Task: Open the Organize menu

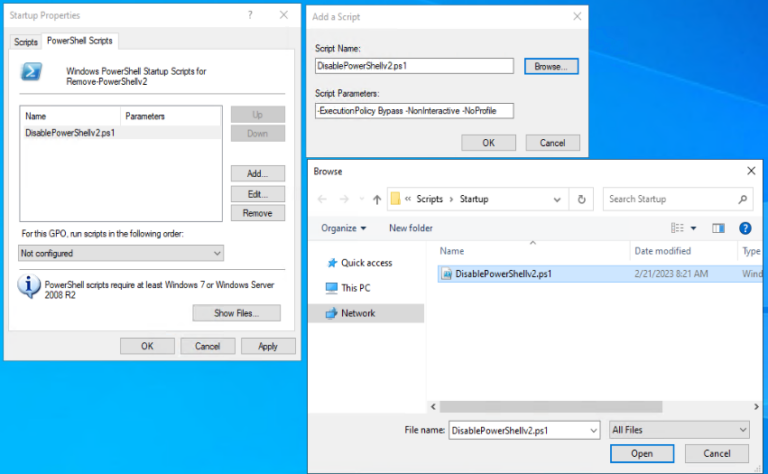Action: pyautogui.click(x=343, y=228)
